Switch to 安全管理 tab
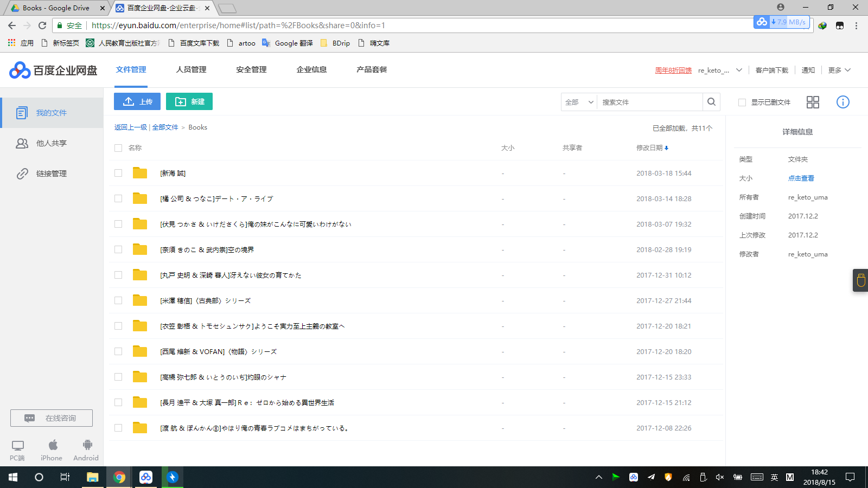 251,69
